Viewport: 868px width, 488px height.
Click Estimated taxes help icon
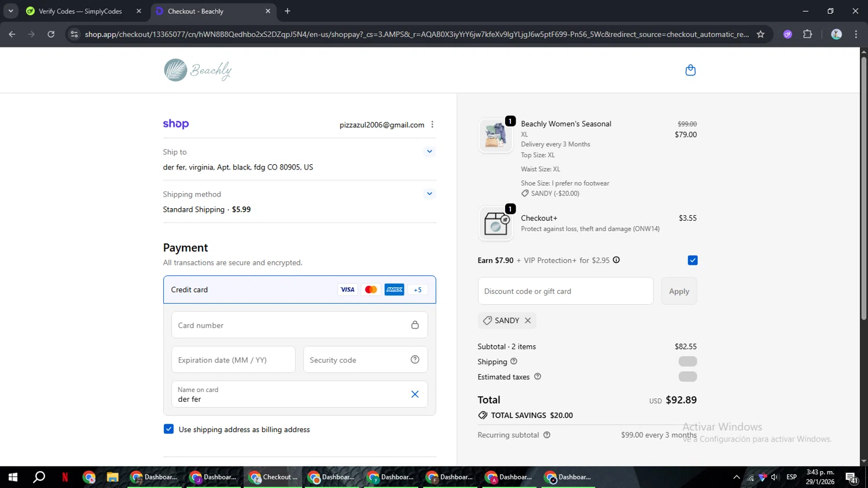[x=538, y=376]
